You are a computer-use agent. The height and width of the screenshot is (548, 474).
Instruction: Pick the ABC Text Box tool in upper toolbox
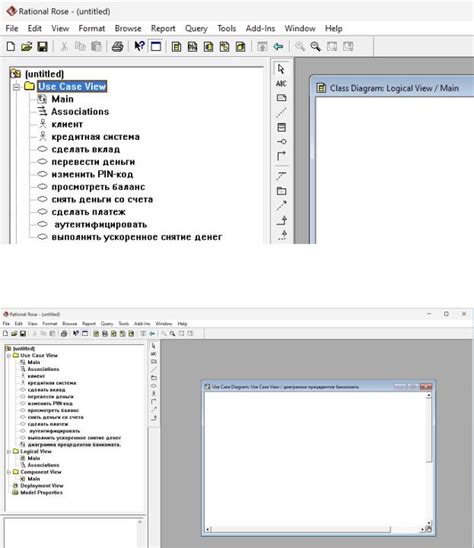click(281, 84)
